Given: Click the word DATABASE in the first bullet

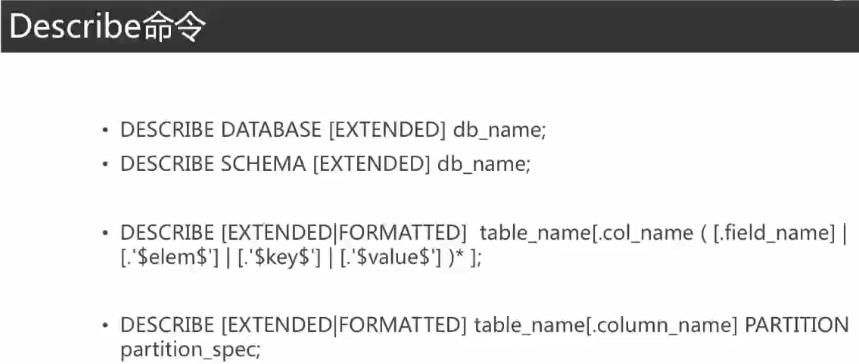Looking at the screenshot, I should point(271,130).
